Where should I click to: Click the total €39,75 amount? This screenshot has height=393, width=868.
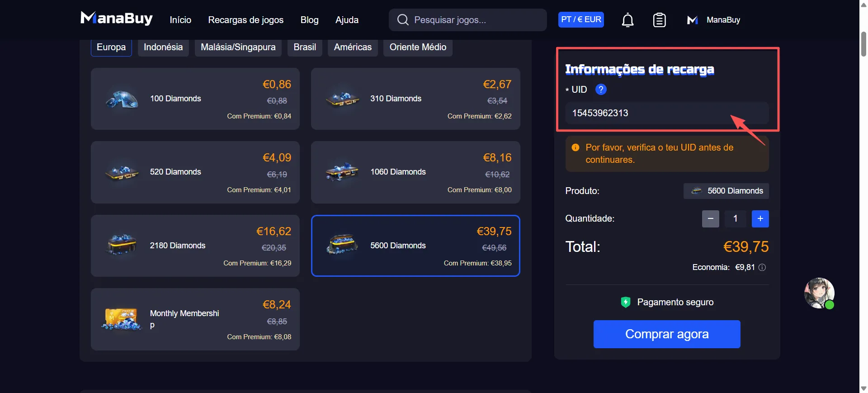coord(746,247)
